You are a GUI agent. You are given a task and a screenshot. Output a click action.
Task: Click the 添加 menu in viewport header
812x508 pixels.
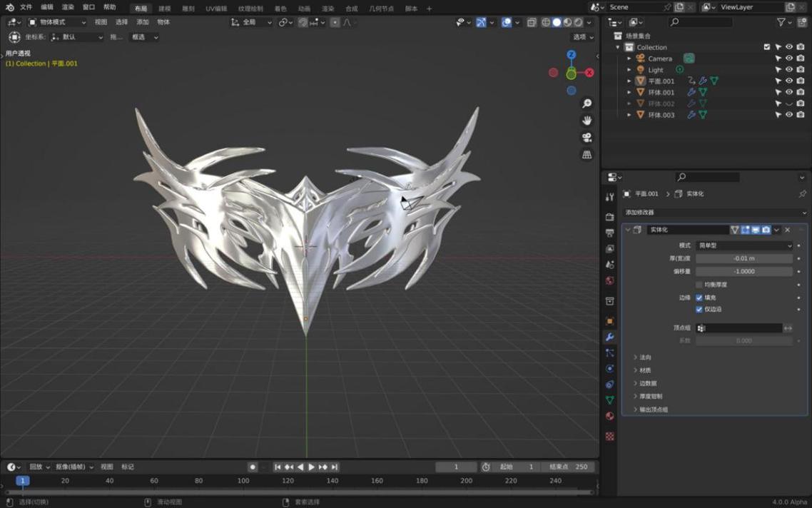coord(143,22)
